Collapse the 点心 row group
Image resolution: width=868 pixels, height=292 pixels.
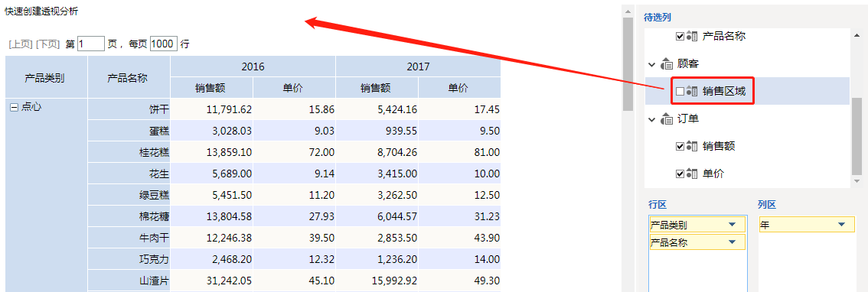pos(15,108)
